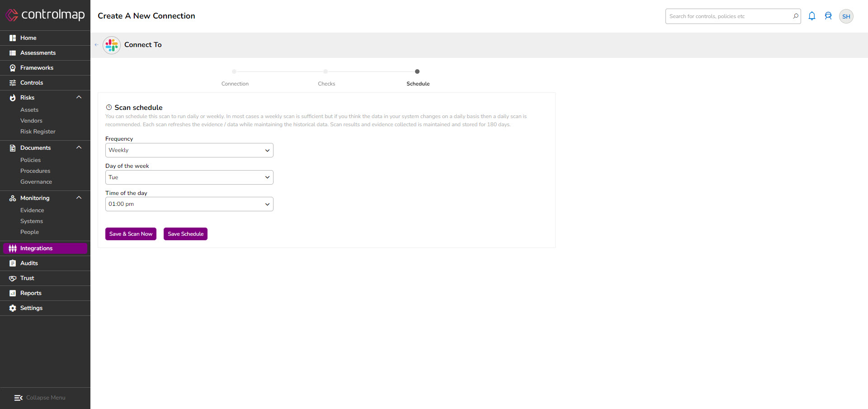The height and width of the screenshot is (409, 868).
Task: Click the Save Schedule button
Action: (185, 234)
